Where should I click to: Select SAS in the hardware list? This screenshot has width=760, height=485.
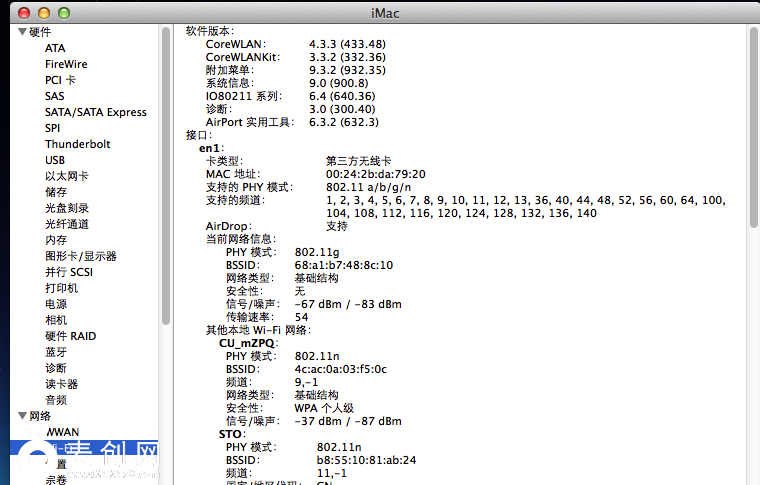(54, 96)
